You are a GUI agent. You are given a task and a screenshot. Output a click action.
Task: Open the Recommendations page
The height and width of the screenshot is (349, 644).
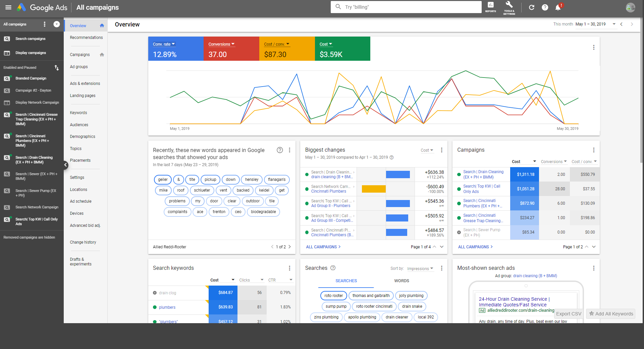click(x=86, y=38)
